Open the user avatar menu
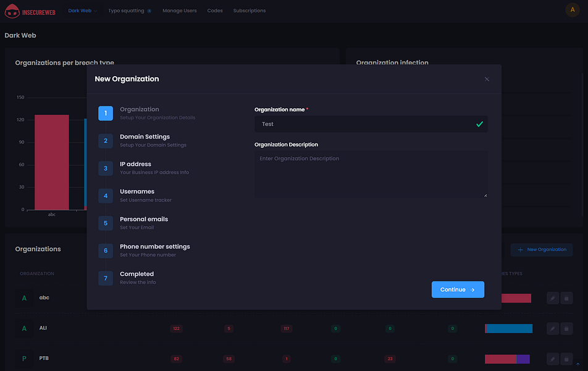This screenshot has width=588, height=371. pos(572,10)
